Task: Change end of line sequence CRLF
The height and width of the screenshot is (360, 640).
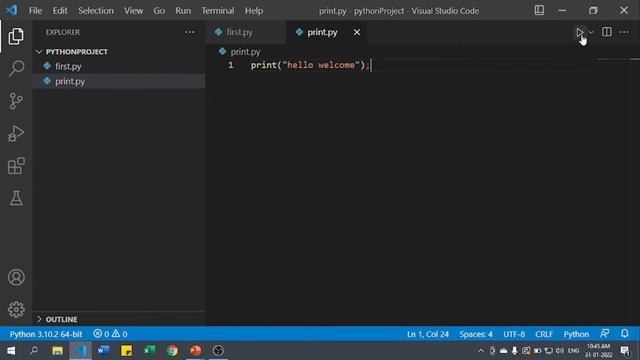Action: point(544,334)
